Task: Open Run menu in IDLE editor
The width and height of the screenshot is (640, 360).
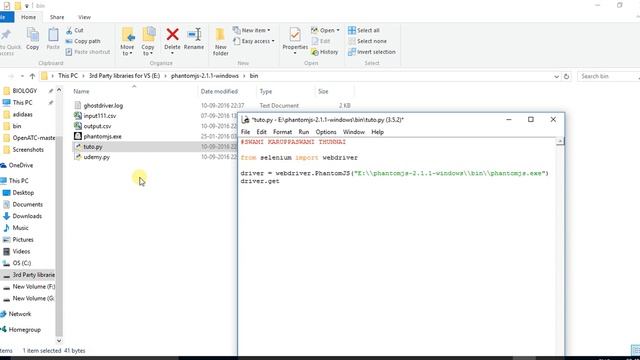Action: click(304, 132)
